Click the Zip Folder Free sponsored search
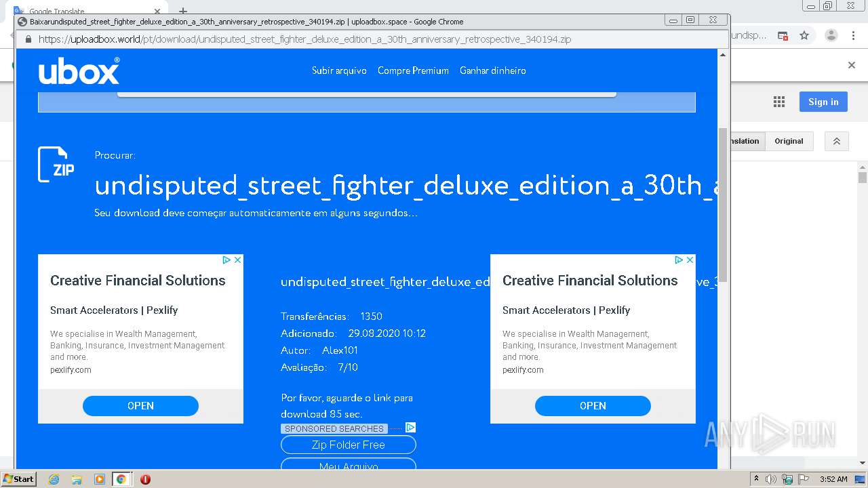 pos(349,445)
